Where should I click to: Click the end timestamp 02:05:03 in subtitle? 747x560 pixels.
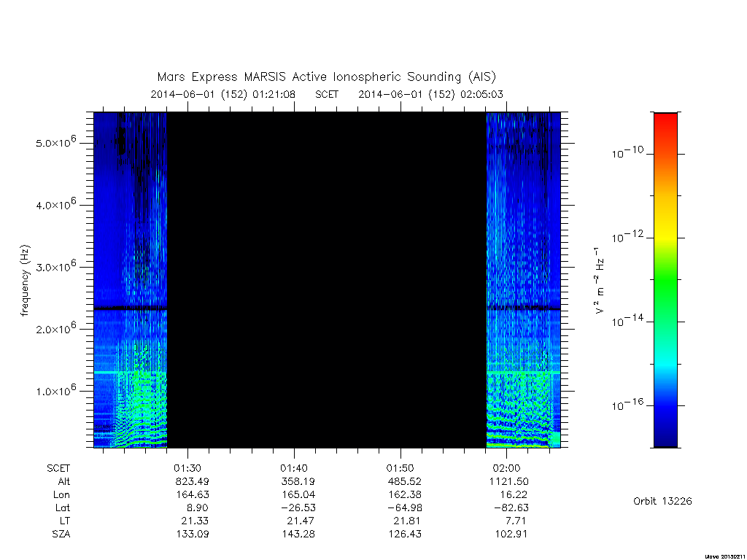tap(481, 94)
